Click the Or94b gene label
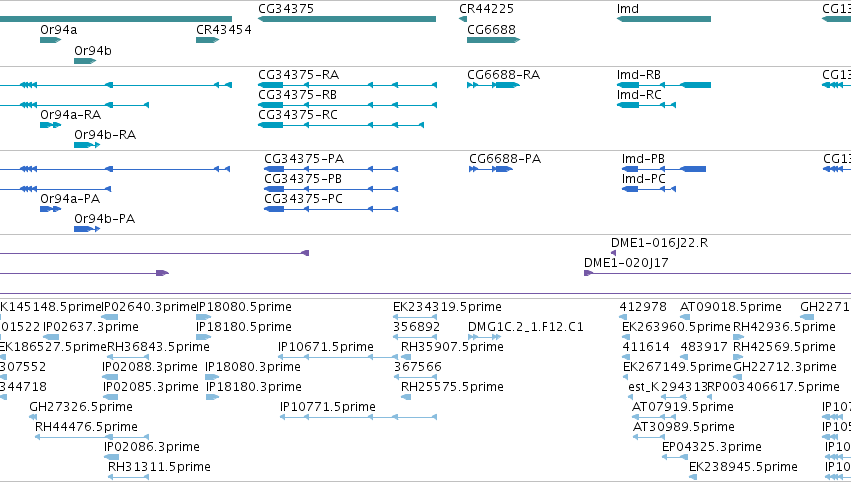 pos(93,50)
